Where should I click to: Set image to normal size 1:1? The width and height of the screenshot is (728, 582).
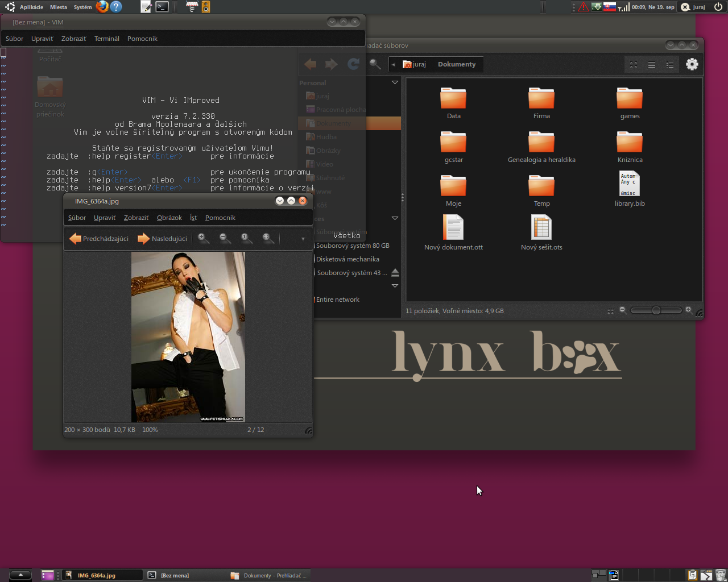(246, 239)
